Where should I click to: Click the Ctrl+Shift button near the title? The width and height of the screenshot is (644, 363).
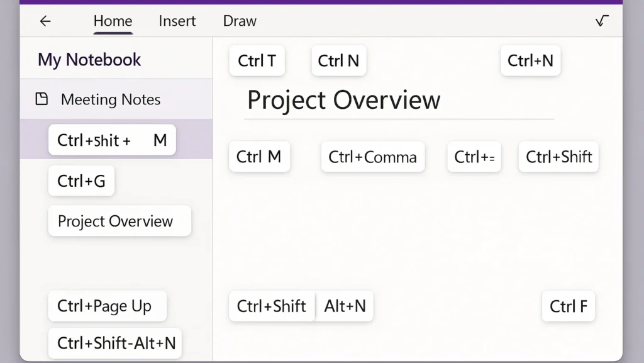[x=558, y=157]
